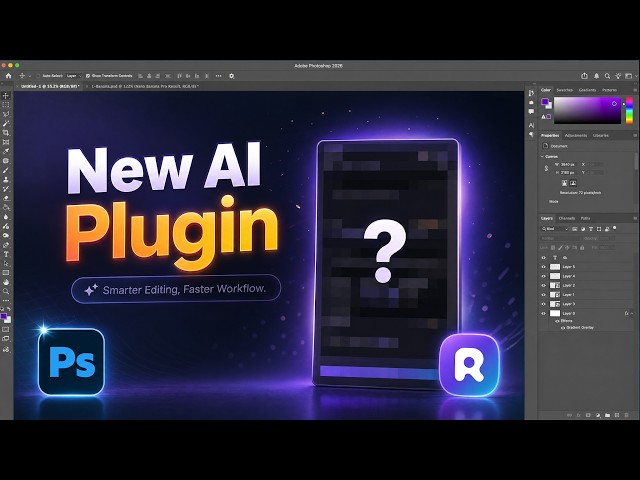Click the hue slider strip in Color panel

[629, 110]
